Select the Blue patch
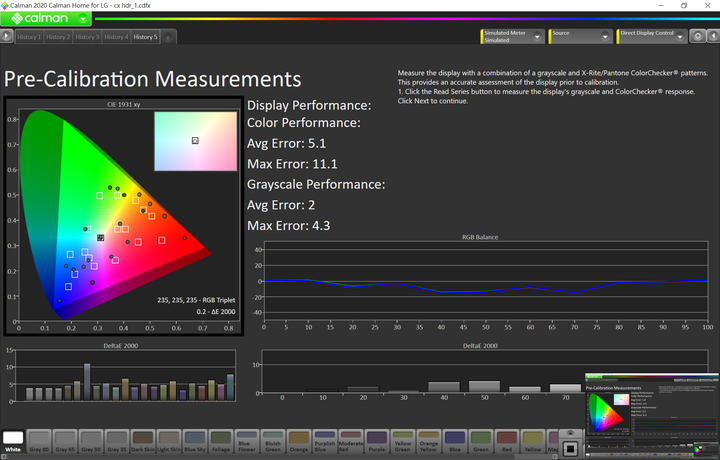This screenshot has width=720, height=460. pos(455,442)
